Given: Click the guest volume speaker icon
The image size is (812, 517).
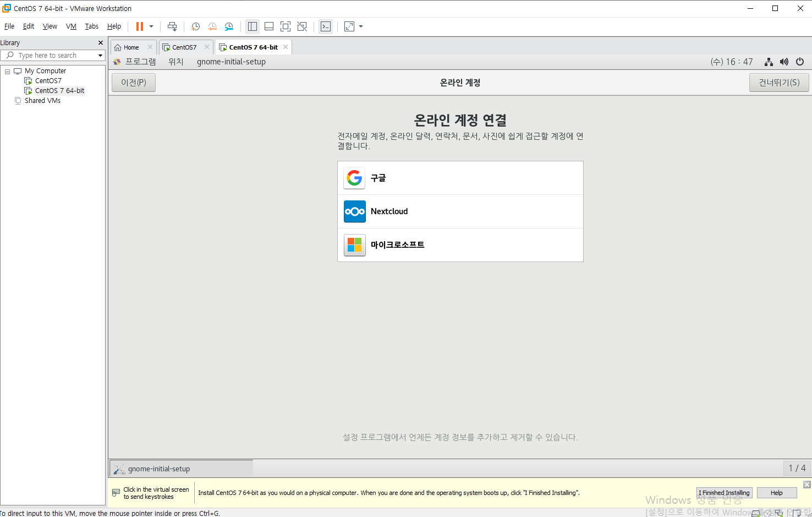Looking at the screenshot, I should (784, 62).
